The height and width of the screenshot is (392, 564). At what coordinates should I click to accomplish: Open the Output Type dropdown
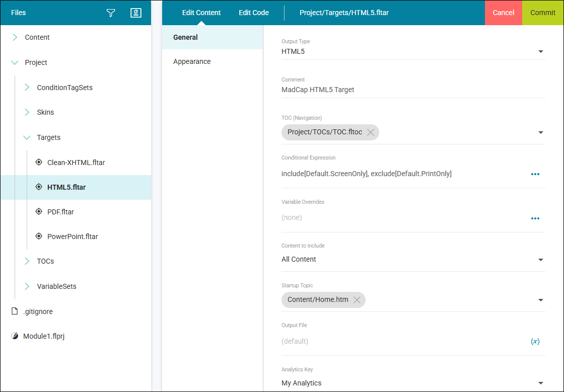(x=541, y=51)
